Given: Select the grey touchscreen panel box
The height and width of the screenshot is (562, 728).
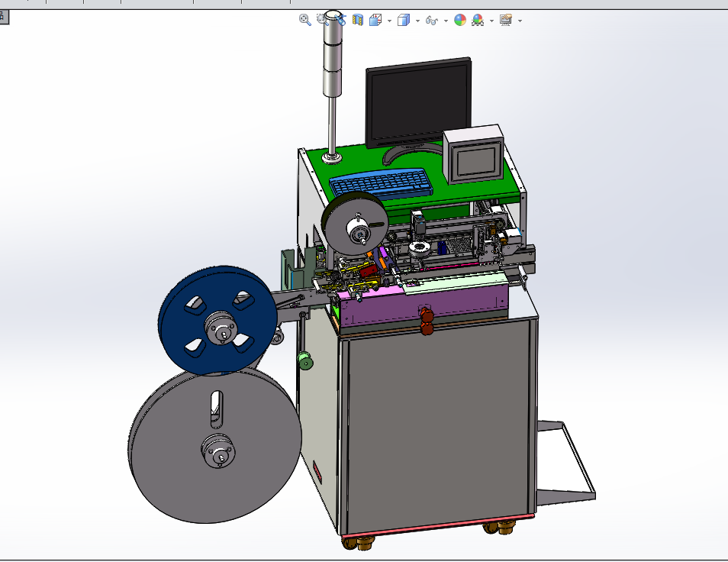Looking at the screenshot, I should (475, 155).
